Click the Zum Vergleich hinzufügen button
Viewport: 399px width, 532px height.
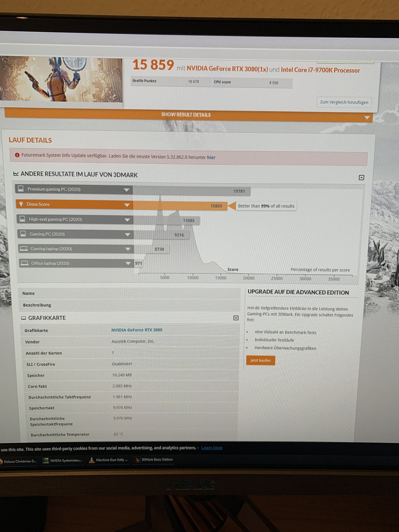coord(344,102)
